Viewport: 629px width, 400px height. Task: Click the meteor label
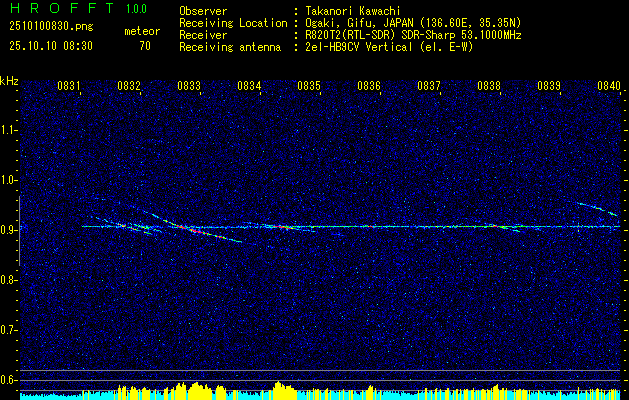[x=142, y=31]
